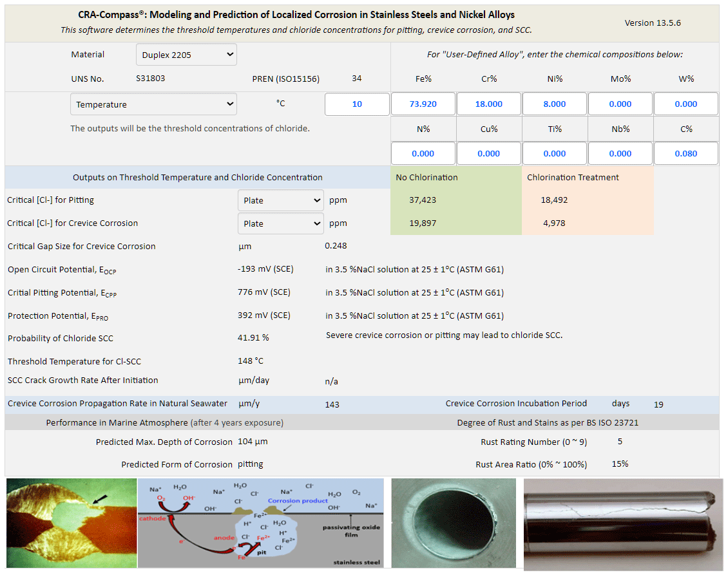Click Degree of Rust and Stains heading
The image size is (728, 573).
pos(548,423)
